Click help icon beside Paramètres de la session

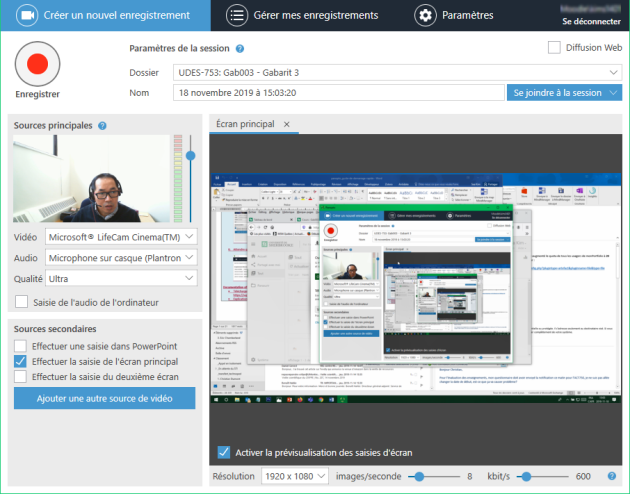tap(240, 48)
